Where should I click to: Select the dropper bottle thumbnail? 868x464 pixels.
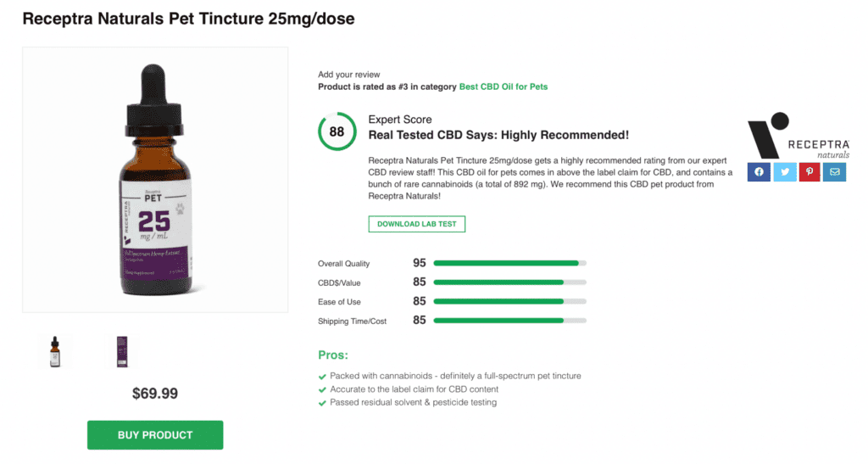pyautogui.click(x=55, y=351)
